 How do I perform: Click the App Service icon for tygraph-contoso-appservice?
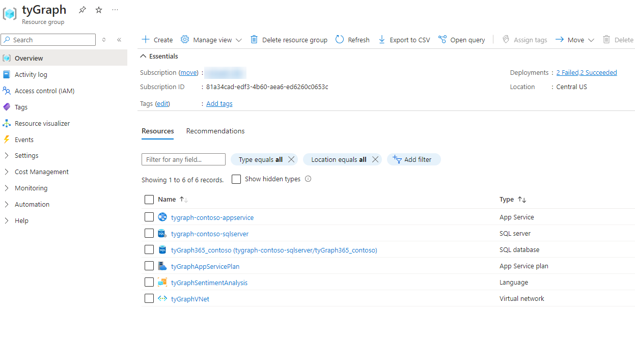coord(162,217)
